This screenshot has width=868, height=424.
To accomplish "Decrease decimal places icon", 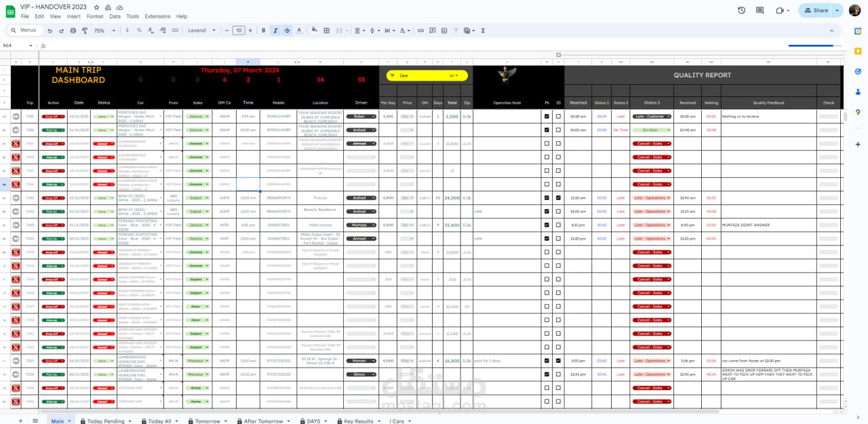I will point(151,31).
